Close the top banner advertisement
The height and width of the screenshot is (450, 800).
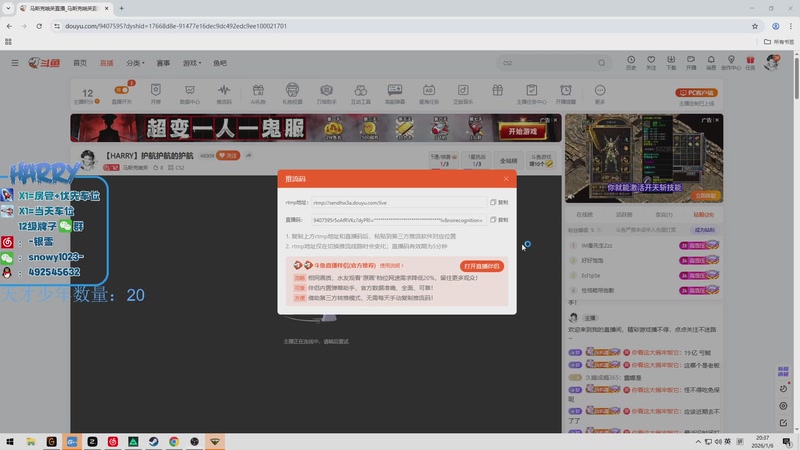(x=555, y=120)
